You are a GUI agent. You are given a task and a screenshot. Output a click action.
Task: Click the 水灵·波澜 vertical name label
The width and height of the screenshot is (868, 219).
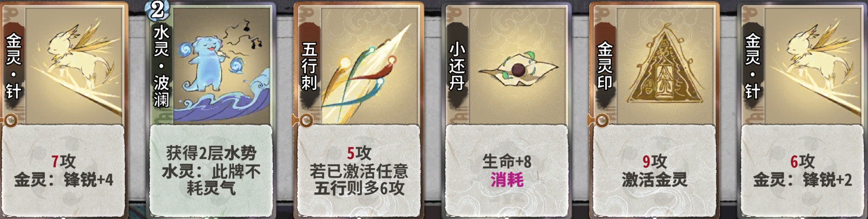pos(161,67)
